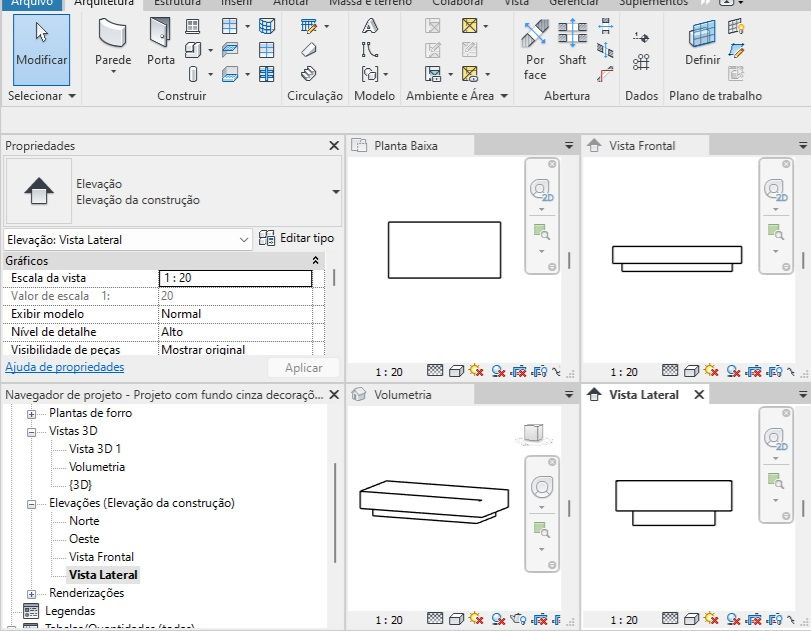Select Norte elevation in project browser
Viewport: 811px width, 631px height.
(x=84, y=521)
